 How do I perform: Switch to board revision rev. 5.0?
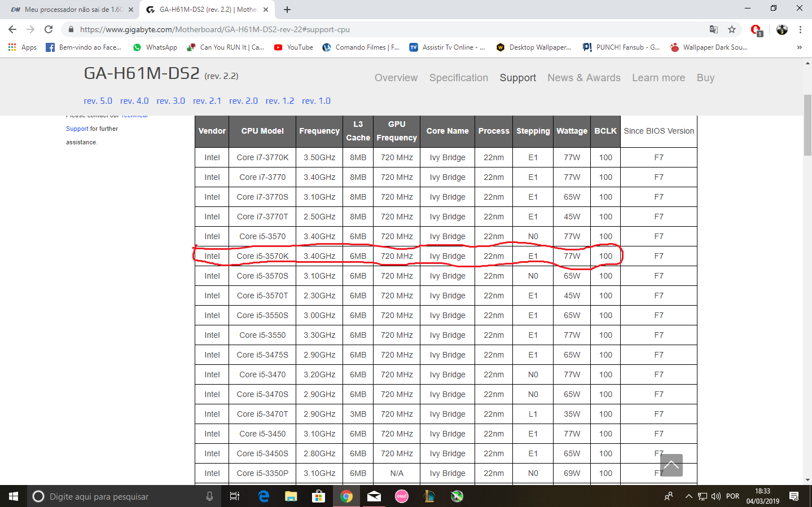click(x=98, y=101)
